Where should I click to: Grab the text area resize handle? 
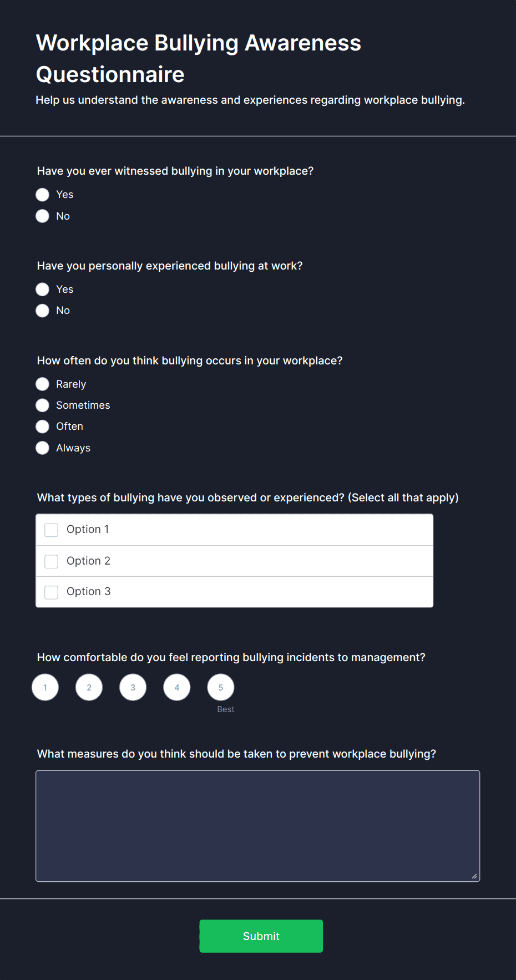click(x=474, y=876)
